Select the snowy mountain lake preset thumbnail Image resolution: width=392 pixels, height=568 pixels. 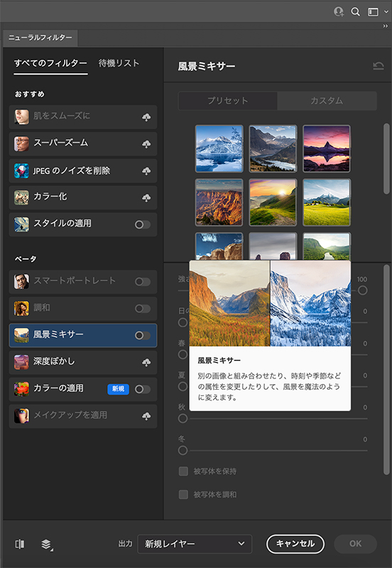click(219, 148)
